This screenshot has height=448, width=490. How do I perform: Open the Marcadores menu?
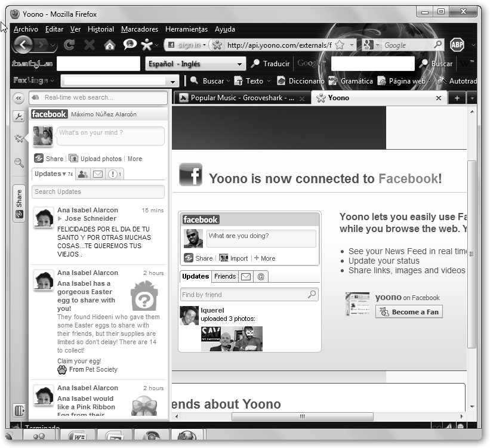140,29
